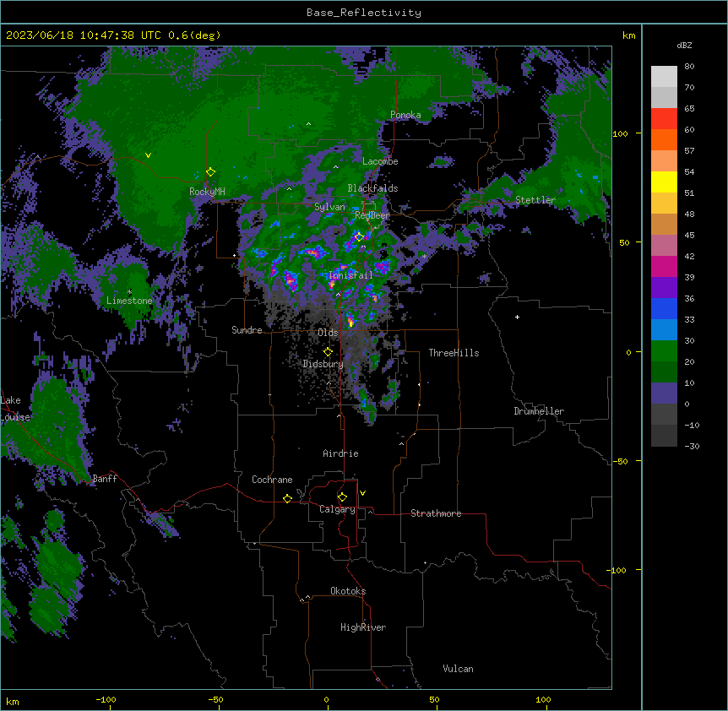Click the -50 tick on the horizontal axis

215,699
